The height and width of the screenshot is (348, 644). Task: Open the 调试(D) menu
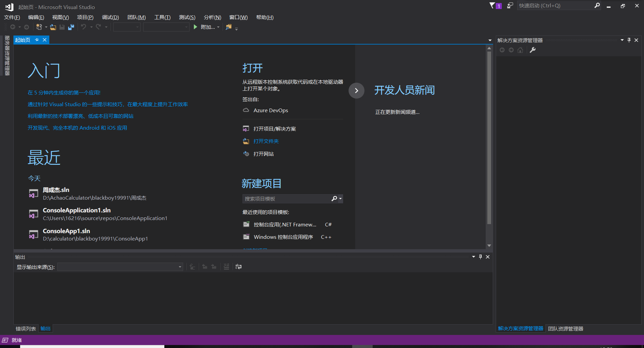point(110,17)
